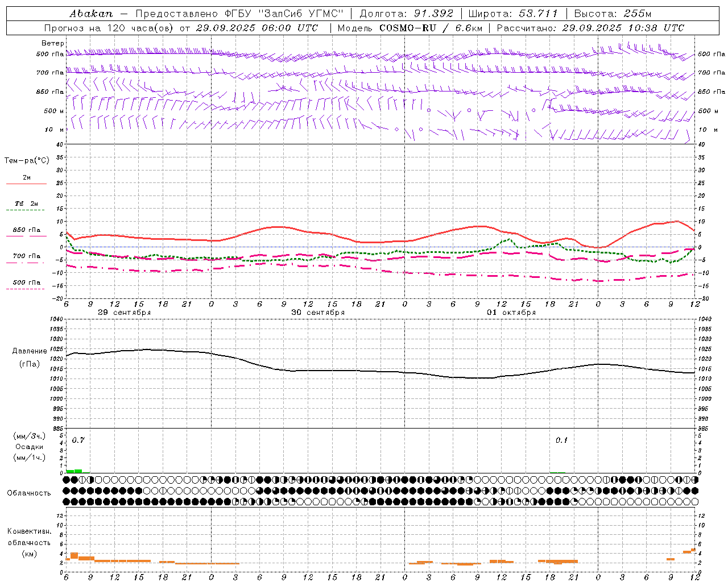Click the (км) convective height unit label

point(29,554)
